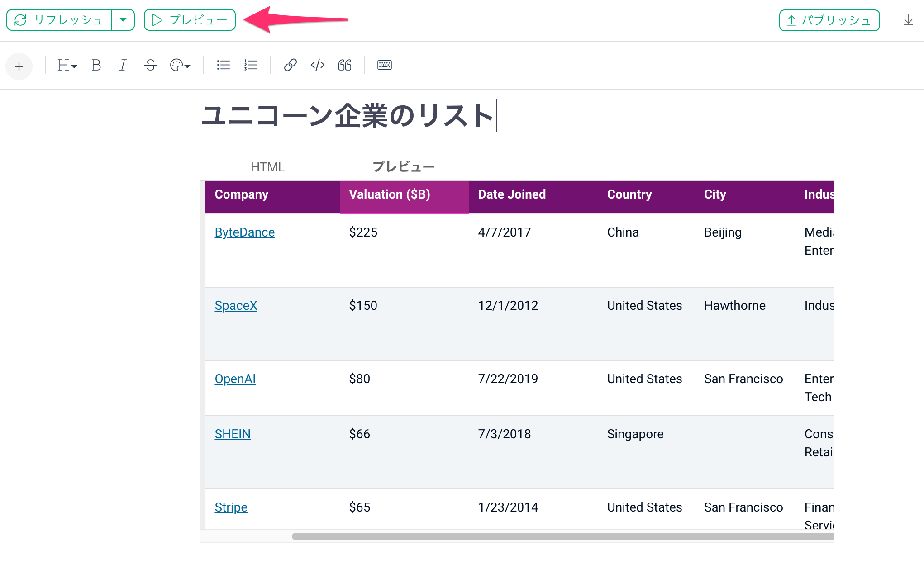Apply strikethrough formatting
Image resolution: width=924 pixels, height=588 pixels.
coord(150,66)
